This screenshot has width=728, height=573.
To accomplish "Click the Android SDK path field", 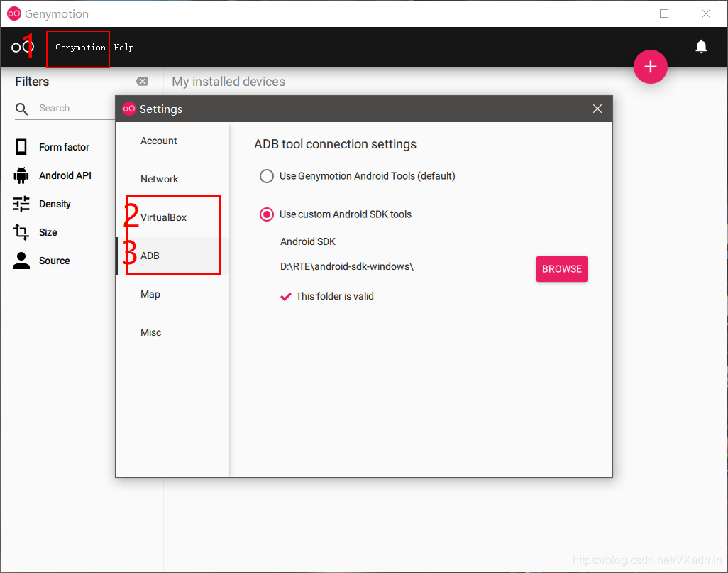I will (x=406, y=267).
